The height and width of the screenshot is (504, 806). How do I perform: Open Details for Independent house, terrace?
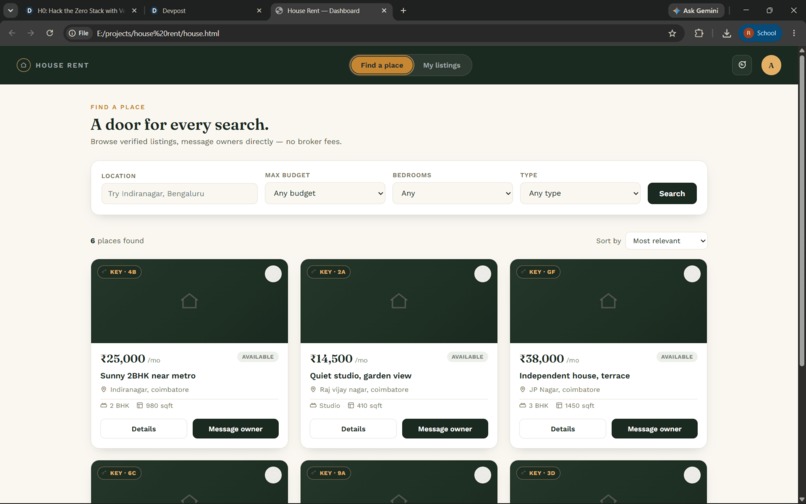pos(562,429)
